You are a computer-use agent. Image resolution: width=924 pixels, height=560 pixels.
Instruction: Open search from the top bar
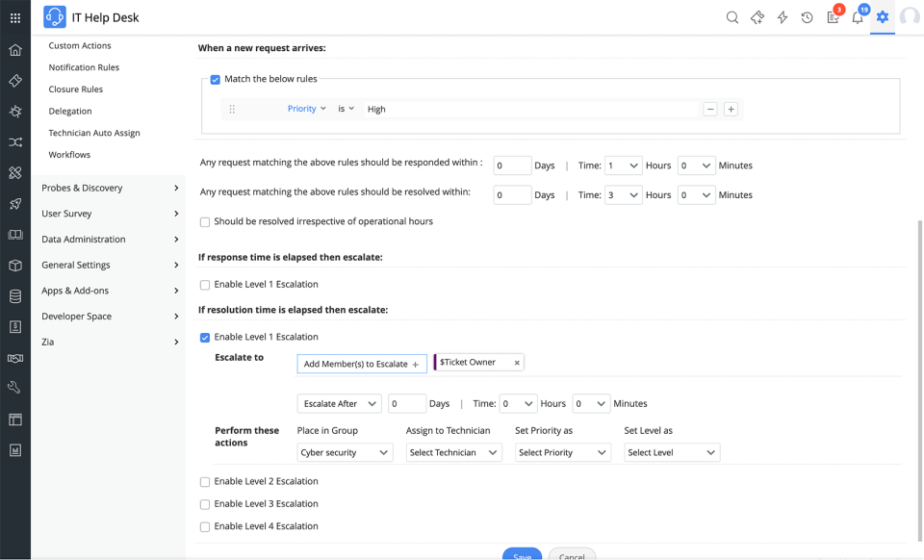732,17
